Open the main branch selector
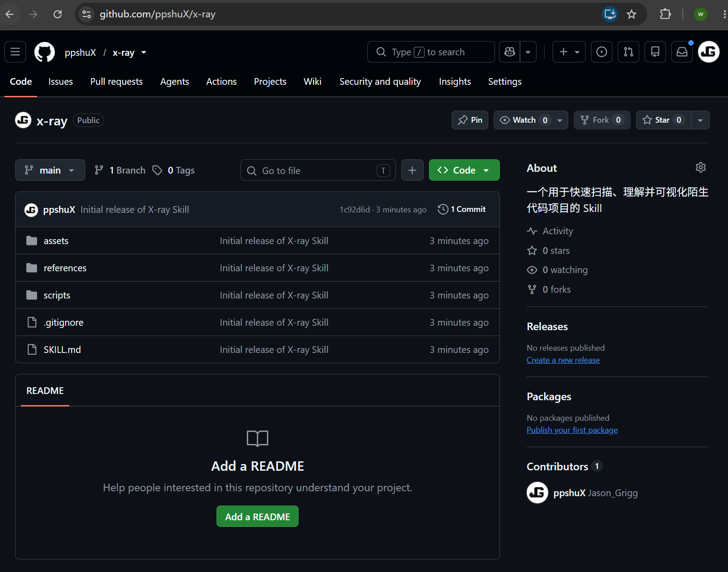The image size is (728, 572). [50, 170]
